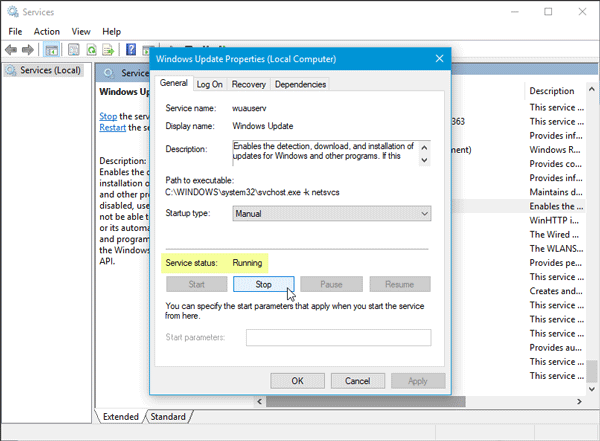Click the Export List toolbar icon
The width and height of the screenshot is (600, 441).
tap(108, 49)
